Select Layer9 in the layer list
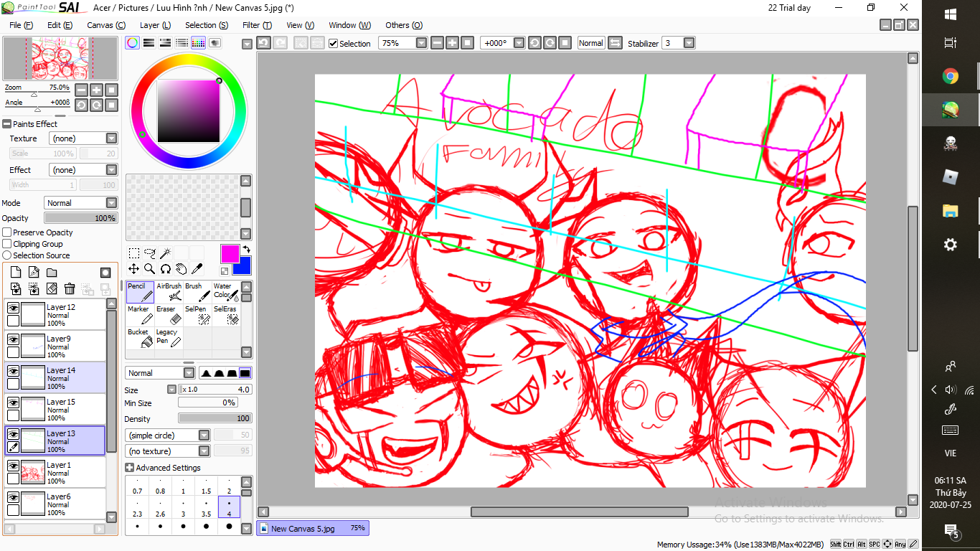Image resolution: width=980 pixels, height=551 pixels. pos(56,347)
